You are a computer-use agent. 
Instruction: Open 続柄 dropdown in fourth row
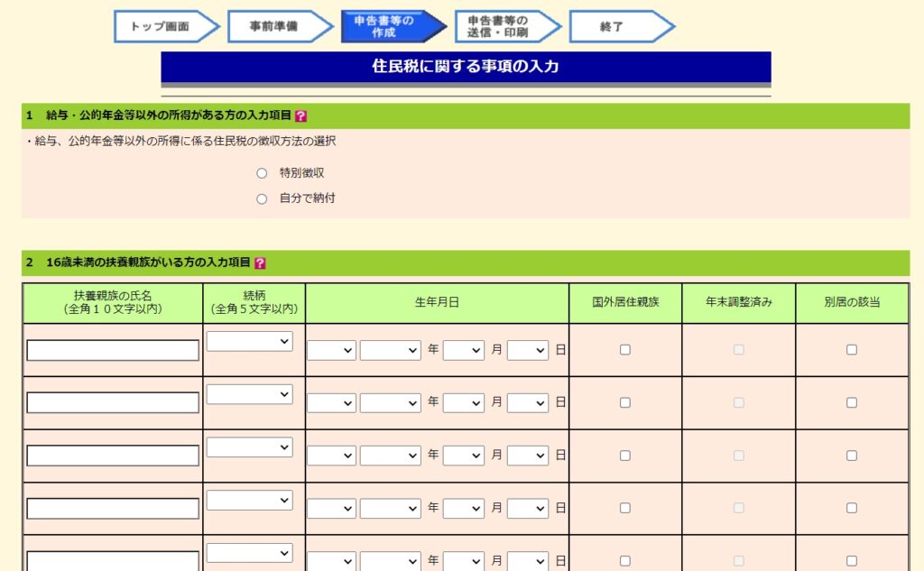pos(250,501)
